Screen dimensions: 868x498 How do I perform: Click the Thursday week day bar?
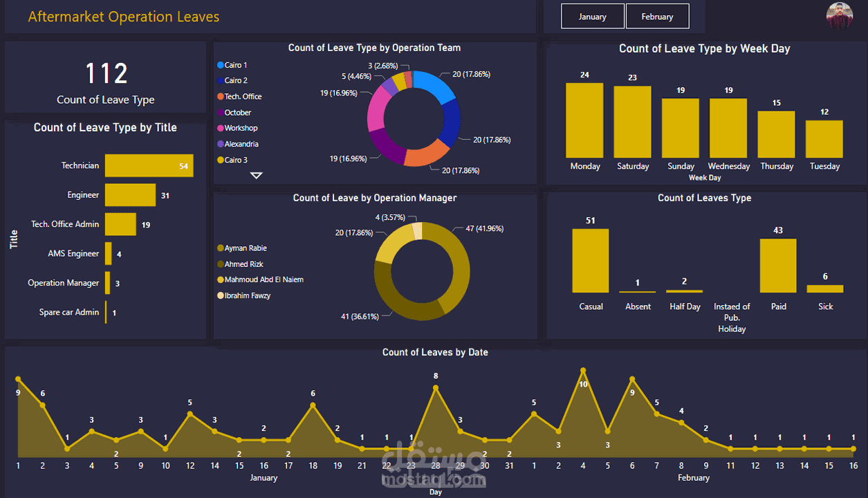coord(776,134)
